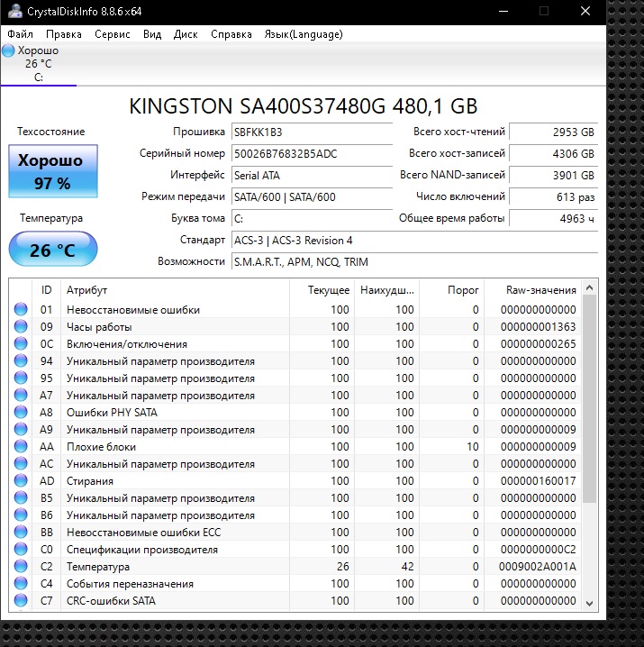Open the Язык(Language) menu
644x647 pixels.
304,34
